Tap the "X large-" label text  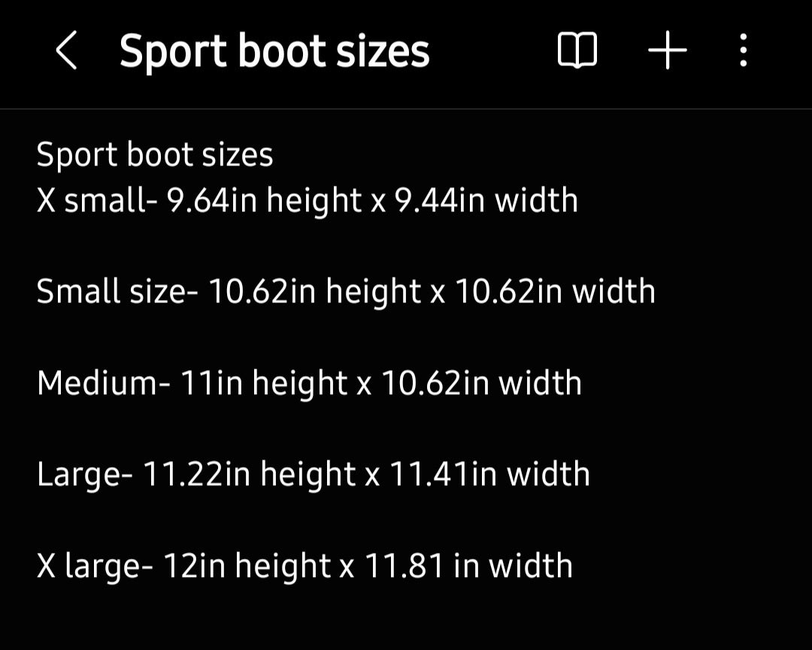(95, 566)
